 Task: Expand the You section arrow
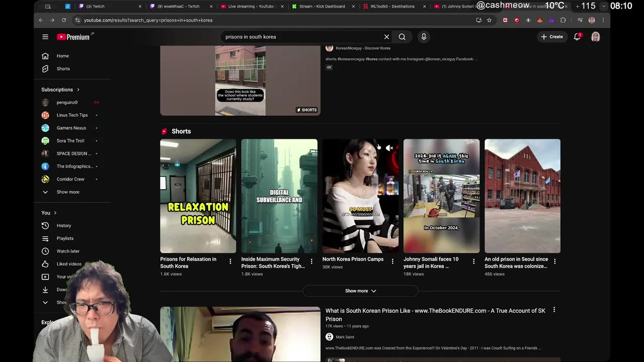pyautogui.click(x=55, y=213)
